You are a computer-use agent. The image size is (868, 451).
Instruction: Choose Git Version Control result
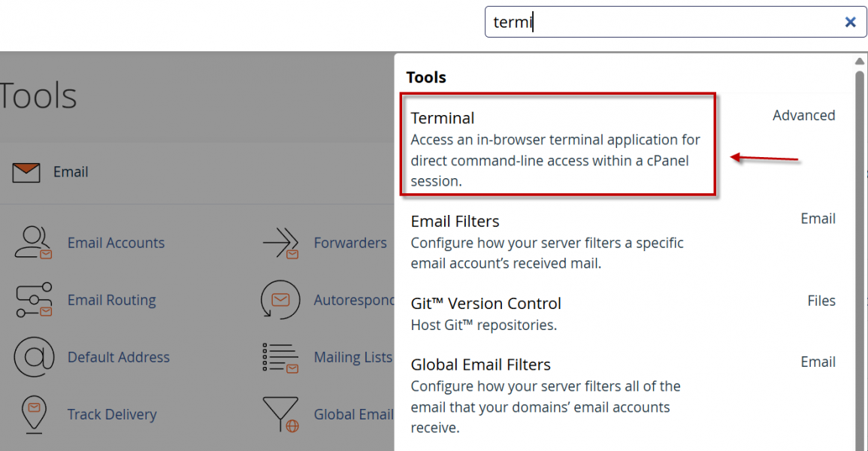pos(485,304)
